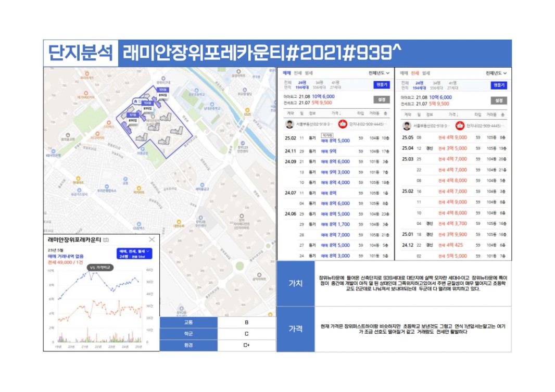This screenshot has width=555, height=392.
Task: Select 매매 tab in left panel
Action: 287,73
